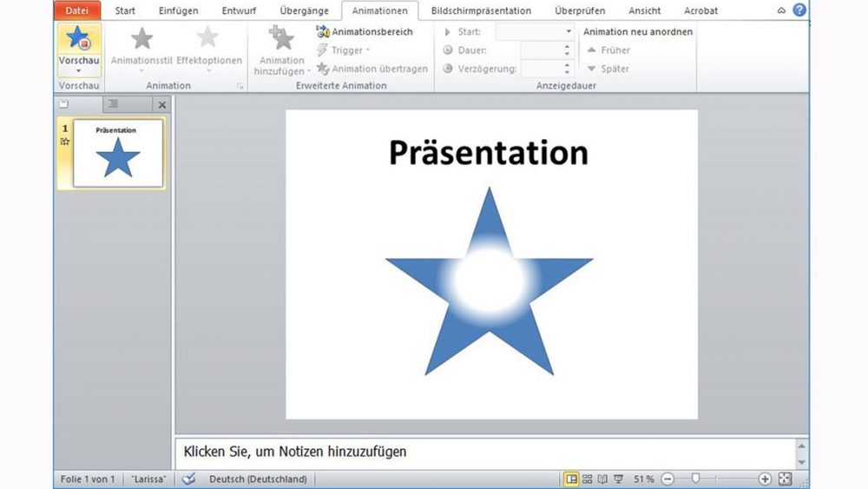
Task: Switch to slides thumbnail pane tab
Action: pyautogui.click(x=64, y=104)
